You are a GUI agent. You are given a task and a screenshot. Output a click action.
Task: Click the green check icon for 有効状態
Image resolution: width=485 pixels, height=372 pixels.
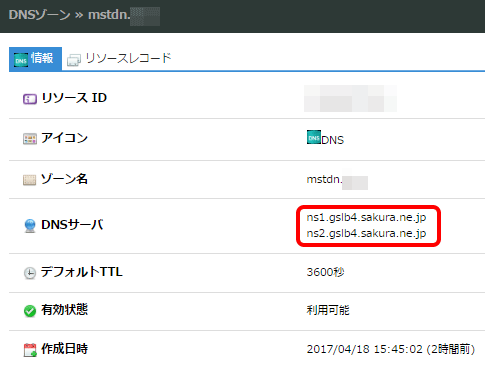click(30, 311)
